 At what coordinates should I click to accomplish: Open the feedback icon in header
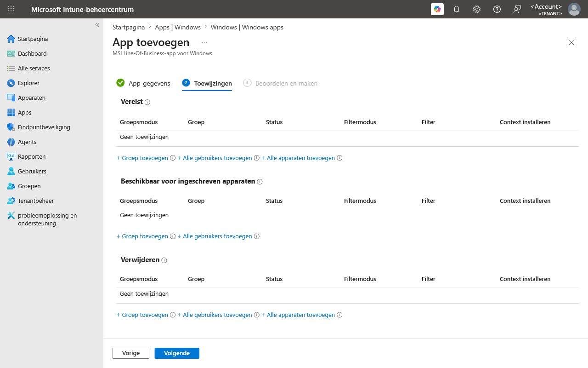[517, 9]
